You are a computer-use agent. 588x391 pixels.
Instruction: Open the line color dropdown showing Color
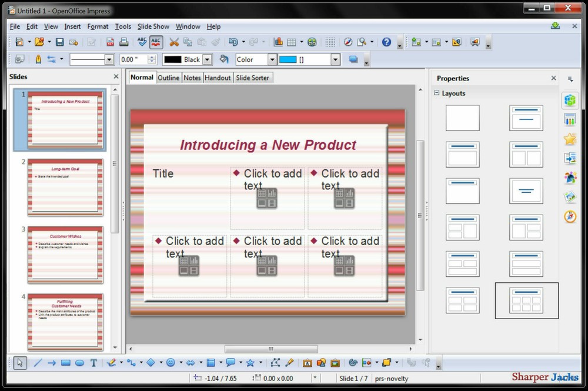coord(273,59)
